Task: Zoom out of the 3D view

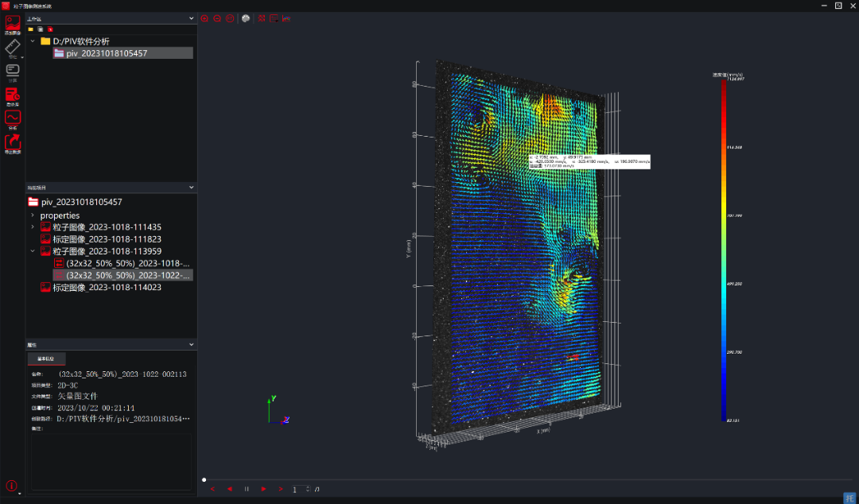Action: [x=217, y=18]
